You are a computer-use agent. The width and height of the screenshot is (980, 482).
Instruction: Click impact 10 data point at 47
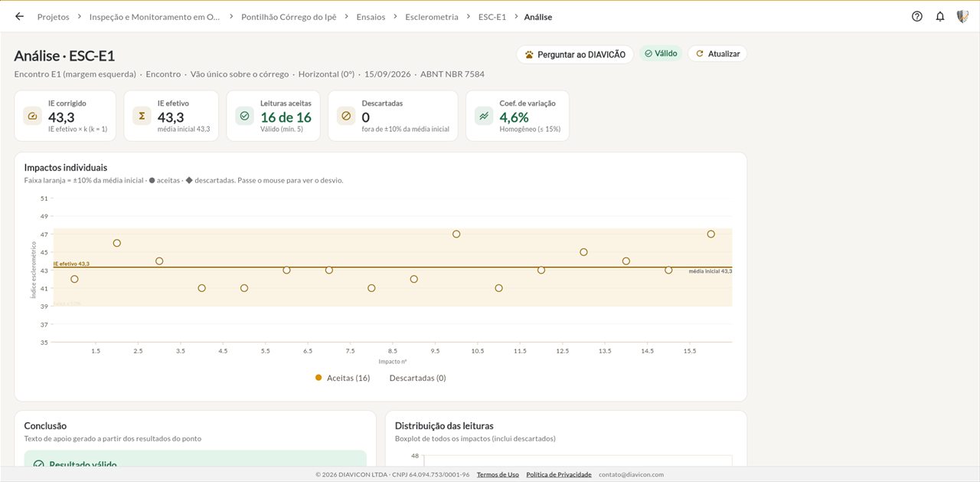coord(456,234)
